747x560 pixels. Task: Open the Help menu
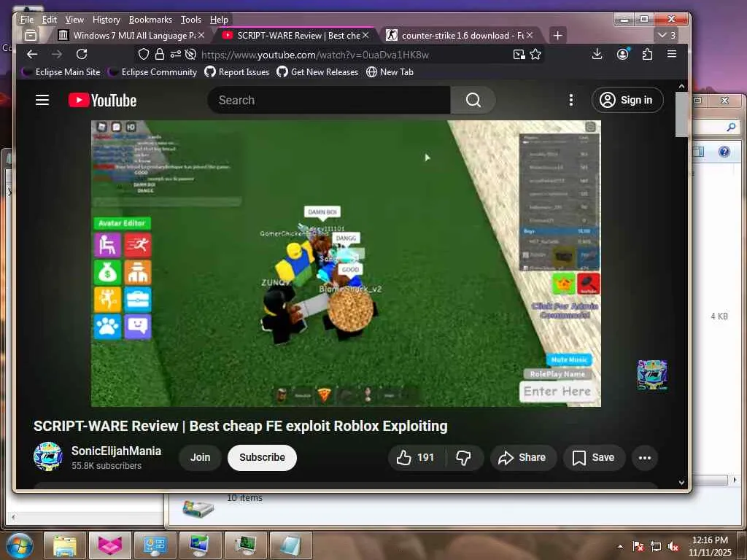[x=219, y=20]
